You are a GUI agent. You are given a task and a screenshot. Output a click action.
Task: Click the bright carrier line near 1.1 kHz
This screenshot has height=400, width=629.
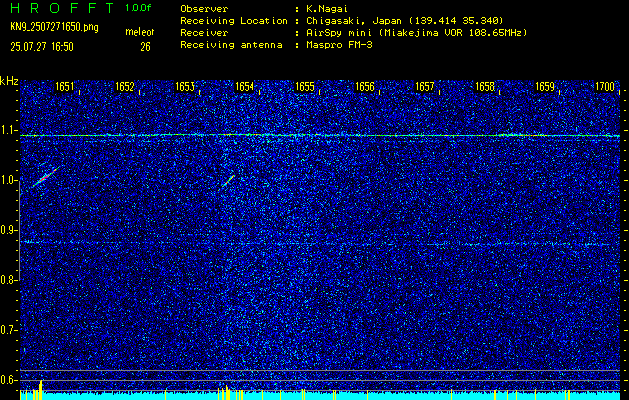click(x=320, y=136)
